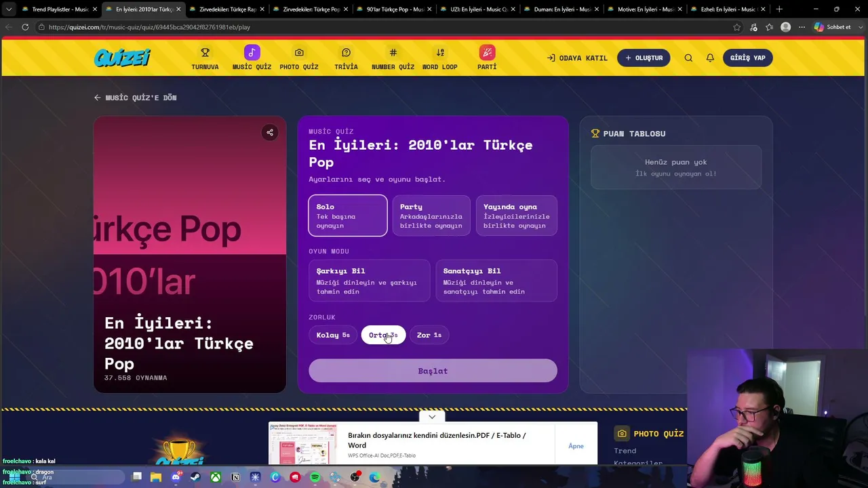
Task: Open a new browser tab
Action: pyautogui.click(x=779, y=9)
